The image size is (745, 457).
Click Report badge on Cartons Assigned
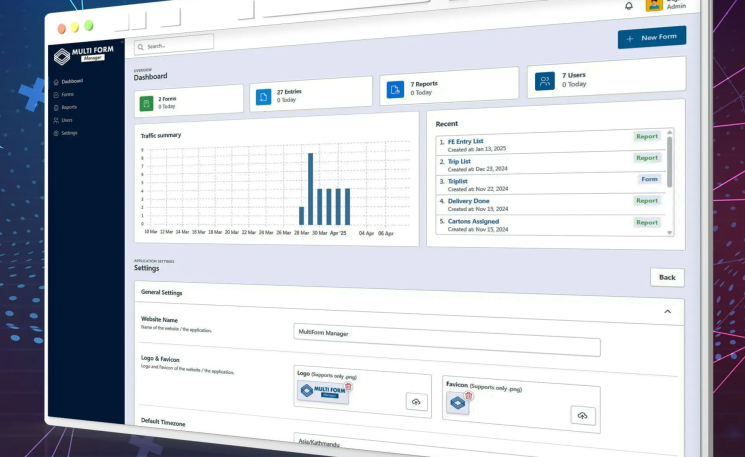point(647,222)
